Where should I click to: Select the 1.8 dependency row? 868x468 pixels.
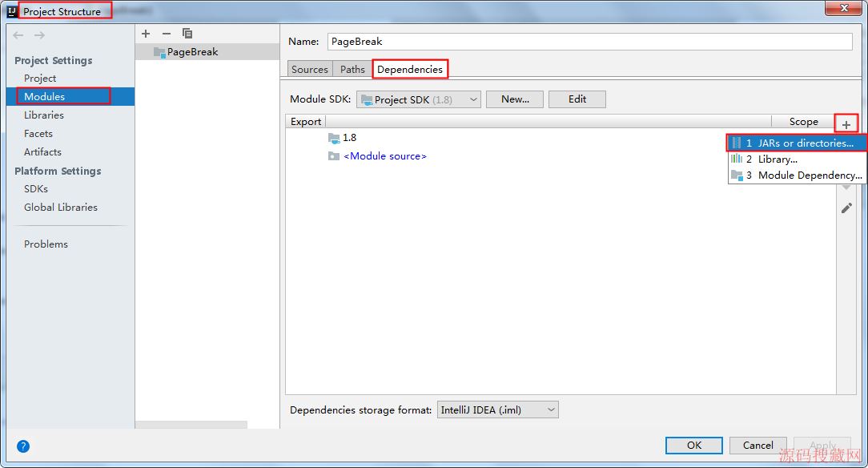[561, 138]
